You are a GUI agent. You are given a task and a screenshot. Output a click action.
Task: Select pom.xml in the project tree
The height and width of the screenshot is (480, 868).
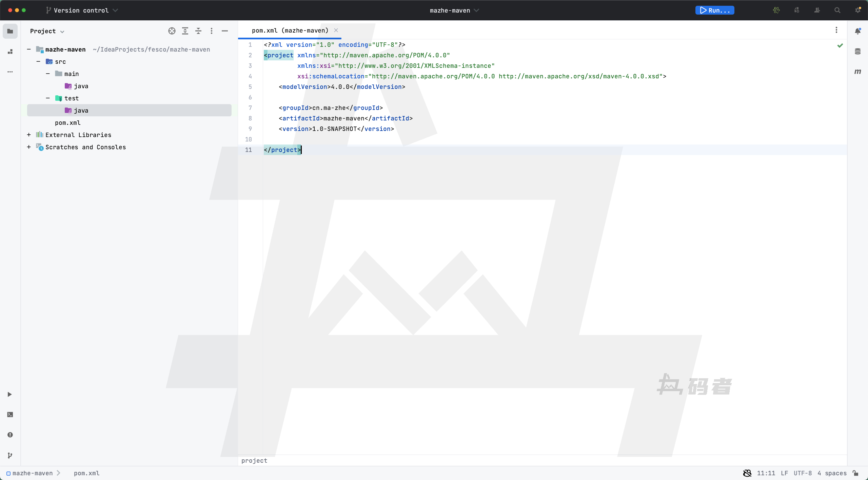point(68,123)
